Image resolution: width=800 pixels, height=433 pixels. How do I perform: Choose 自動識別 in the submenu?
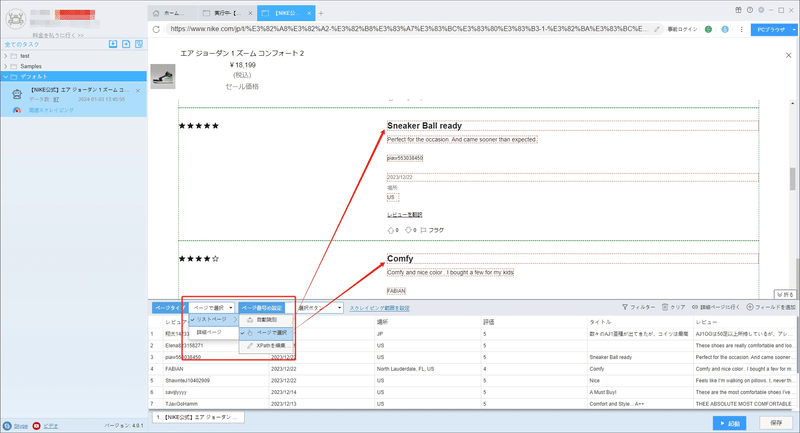click(x=266, y=320)
